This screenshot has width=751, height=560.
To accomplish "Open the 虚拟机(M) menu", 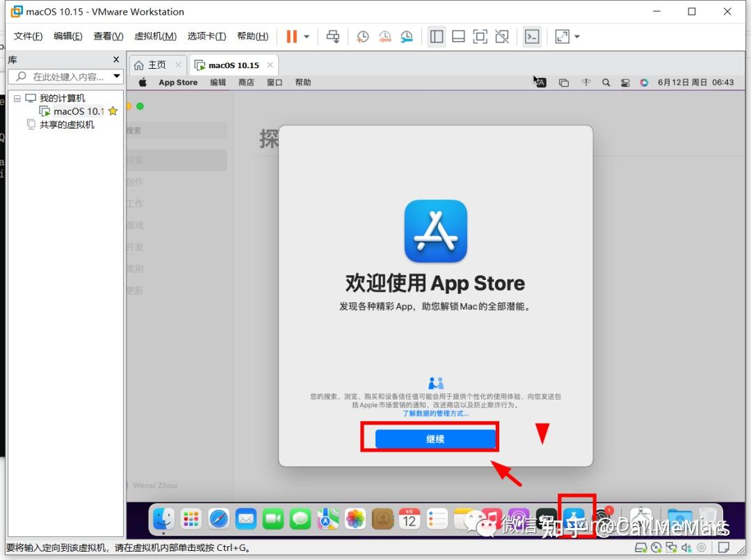I will pos(155,36).
